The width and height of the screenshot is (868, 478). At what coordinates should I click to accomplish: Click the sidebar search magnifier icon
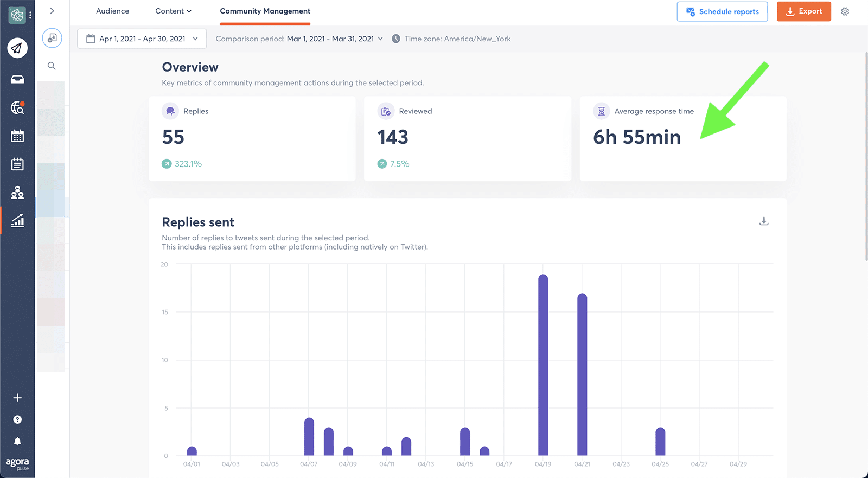tap(52, 66)
